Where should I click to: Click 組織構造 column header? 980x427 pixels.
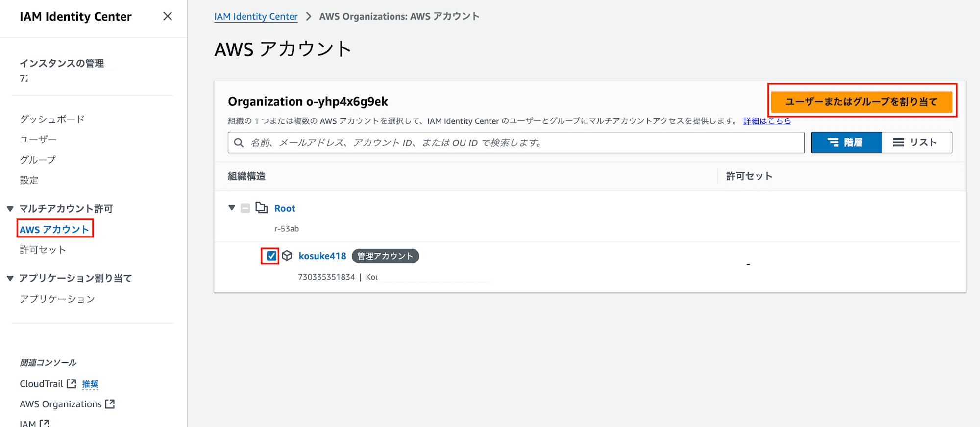pyautogui.click(x=246, y=176)
